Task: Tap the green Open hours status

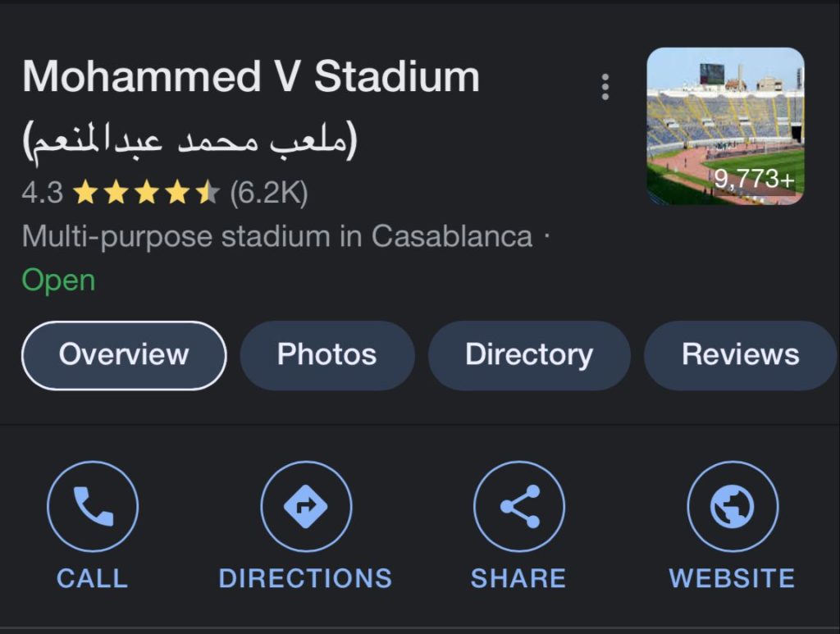Action: (58, 281)
